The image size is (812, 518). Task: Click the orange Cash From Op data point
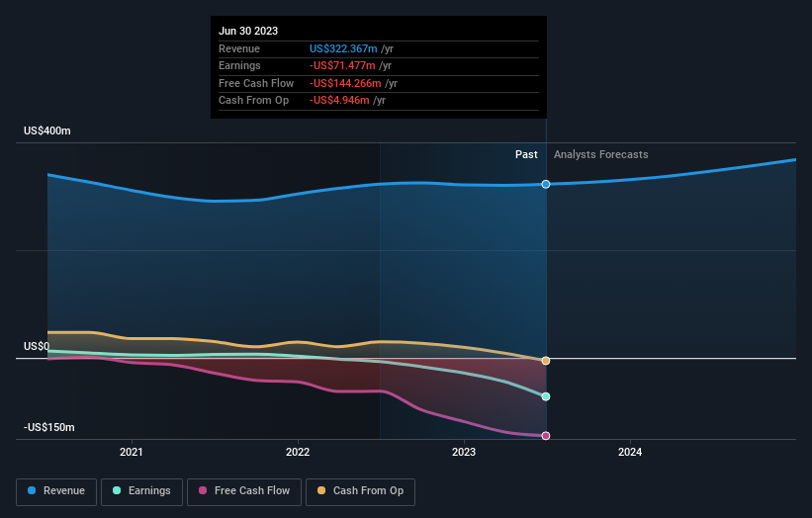[546, 361]
